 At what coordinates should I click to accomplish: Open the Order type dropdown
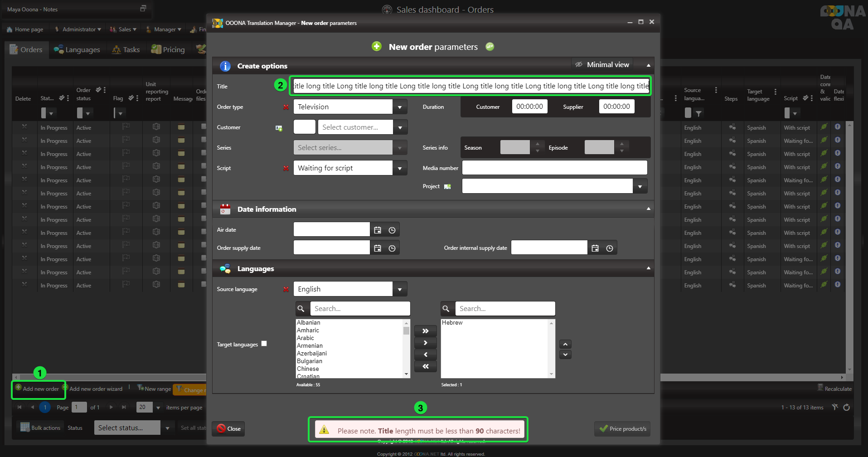pyautogui.click(x=399, y=107)
